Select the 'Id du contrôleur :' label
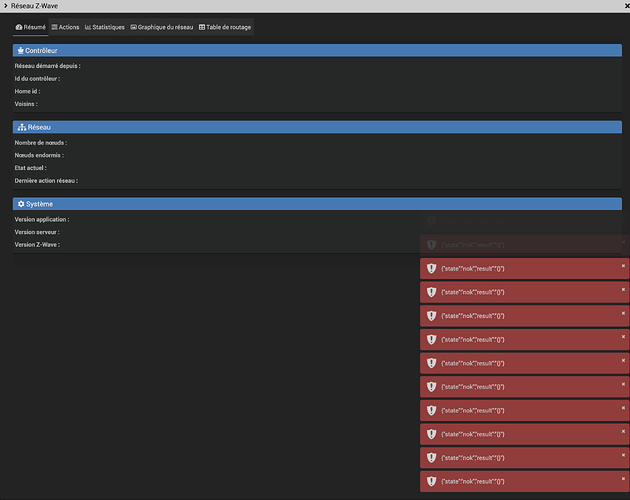The width and height of the screenshot is (630, 500). tap(37, 79)
